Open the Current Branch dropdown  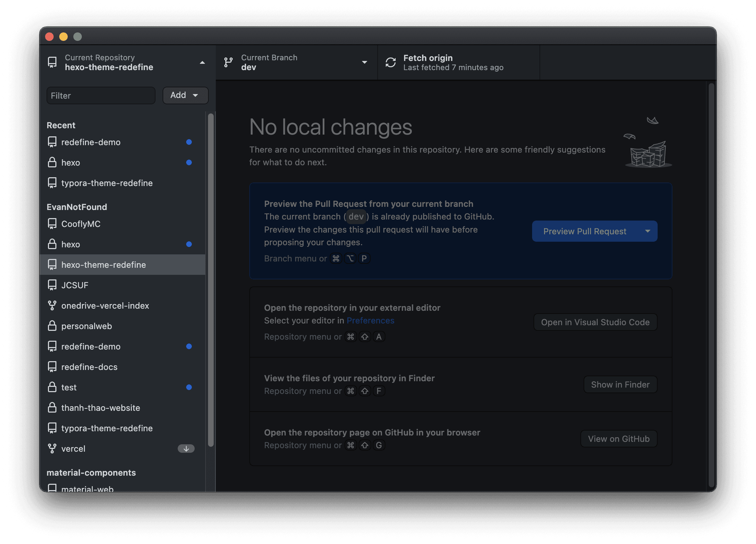[x=364, y=62]
